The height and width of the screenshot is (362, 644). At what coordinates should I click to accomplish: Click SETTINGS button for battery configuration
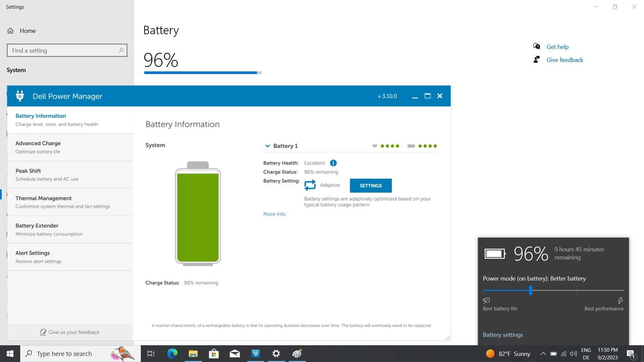(371, 185)
